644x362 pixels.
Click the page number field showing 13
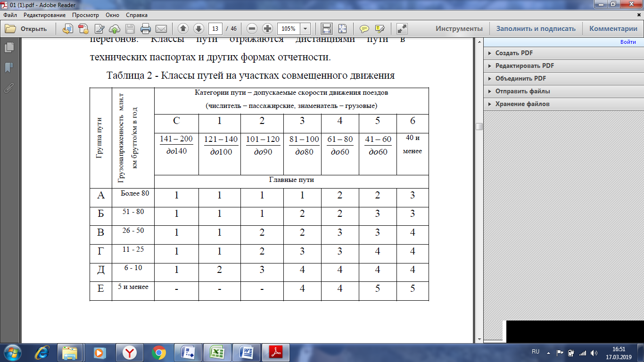point(215,29)
